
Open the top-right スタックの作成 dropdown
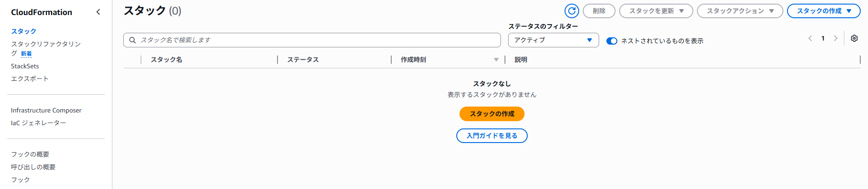coord(823,11)
